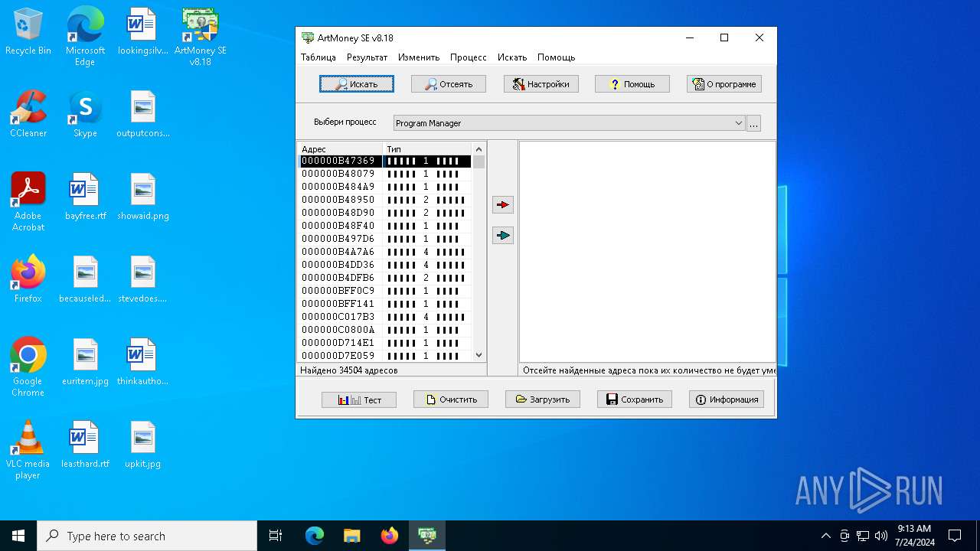Viewport: 980px width, 551px height.
Task: Select address row 000000BFF141
Action: 384,305
